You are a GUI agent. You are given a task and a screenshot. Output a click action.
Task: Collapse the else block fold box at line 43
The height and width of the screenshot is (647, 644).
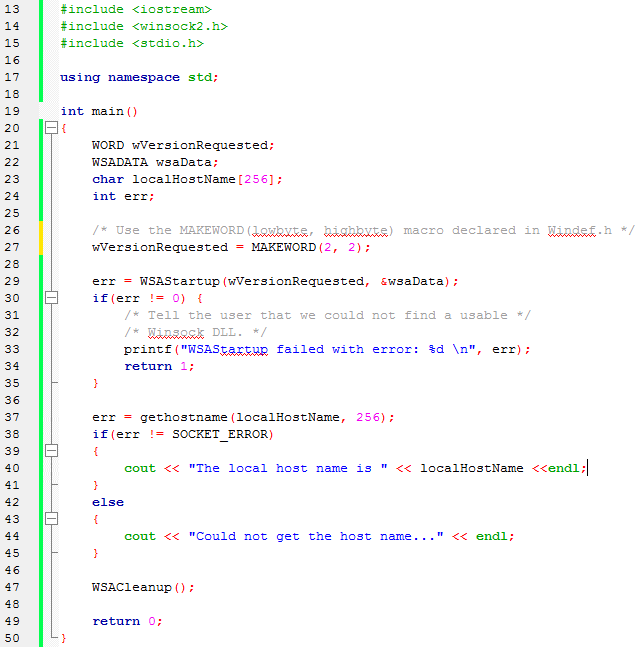pos(51,519)
